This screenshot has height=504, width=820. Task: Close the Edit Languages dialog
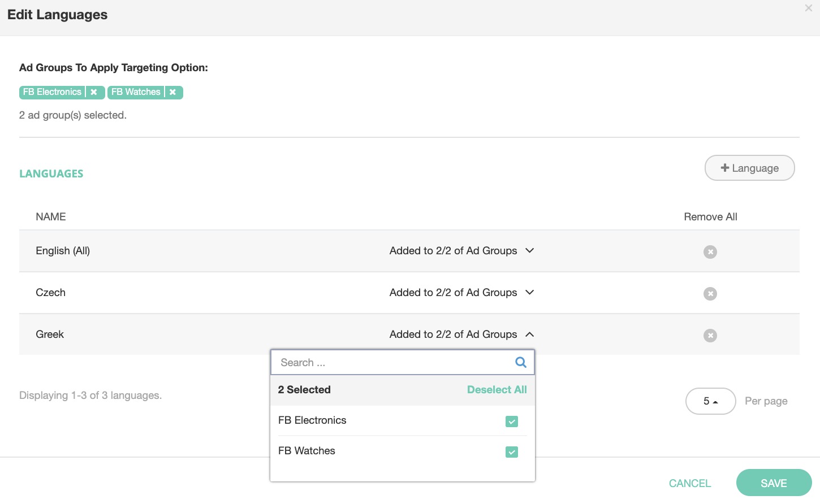pyautogui.click(x=808, y=8)
